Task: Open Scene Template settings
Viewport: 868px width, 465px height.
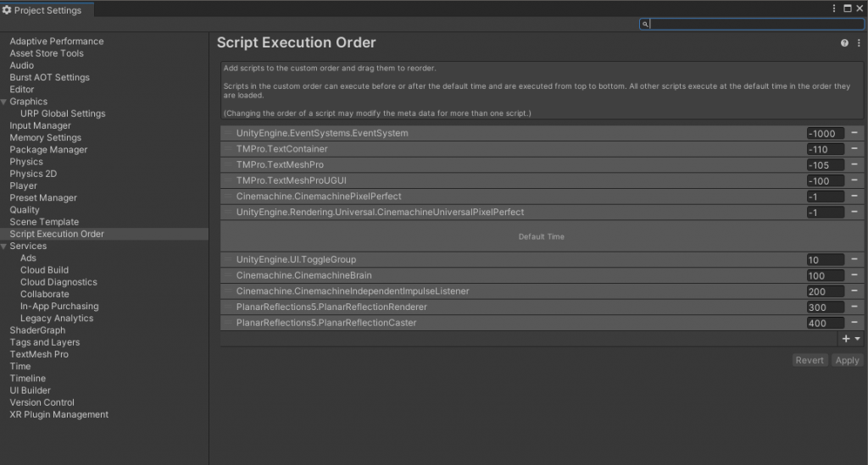Action: click(x=44, y=222)
